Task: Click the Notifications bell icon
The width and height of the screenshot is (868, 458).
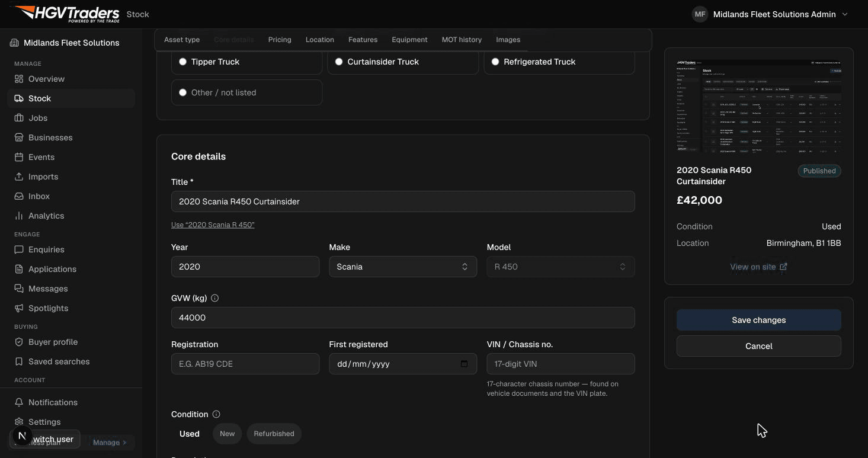Action: 19,402
